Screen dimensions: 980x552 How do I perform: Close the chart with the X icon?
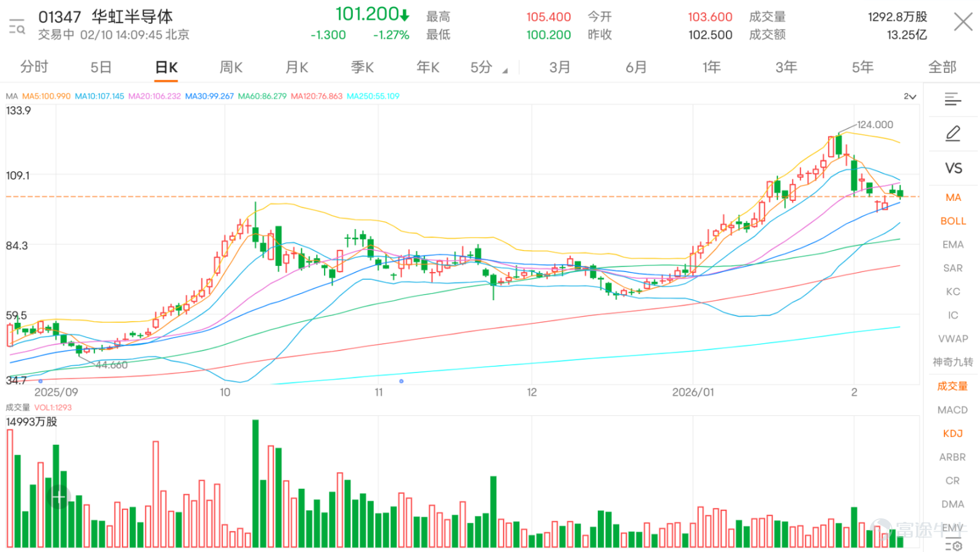click(x=963, y=23)
